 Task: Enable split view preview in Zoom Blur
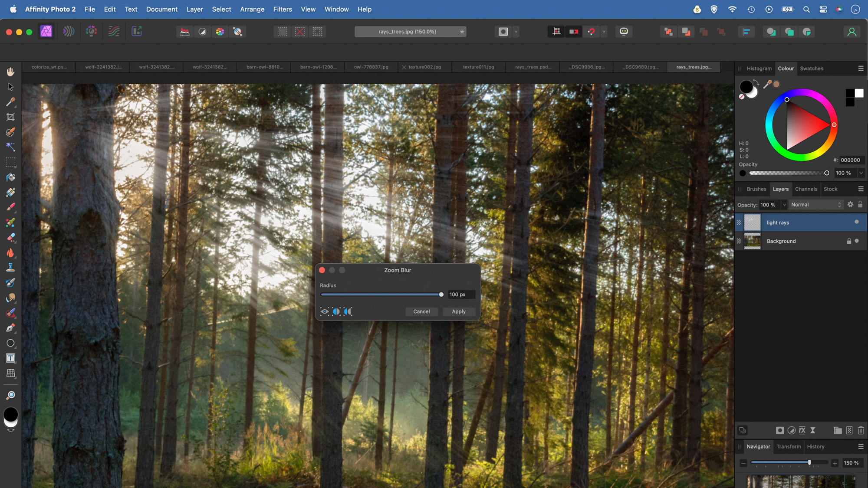(336, 311)
